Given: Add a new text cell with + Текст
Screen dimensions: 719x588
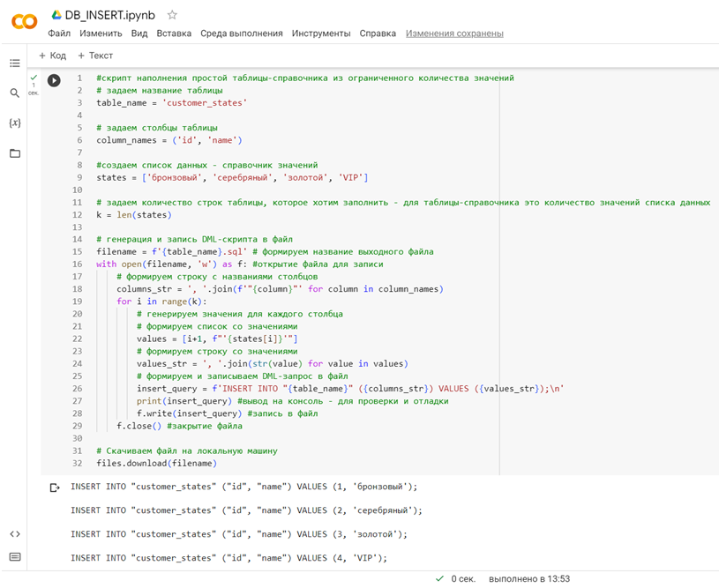Looking at the screenshot, I should pos(95,56).
